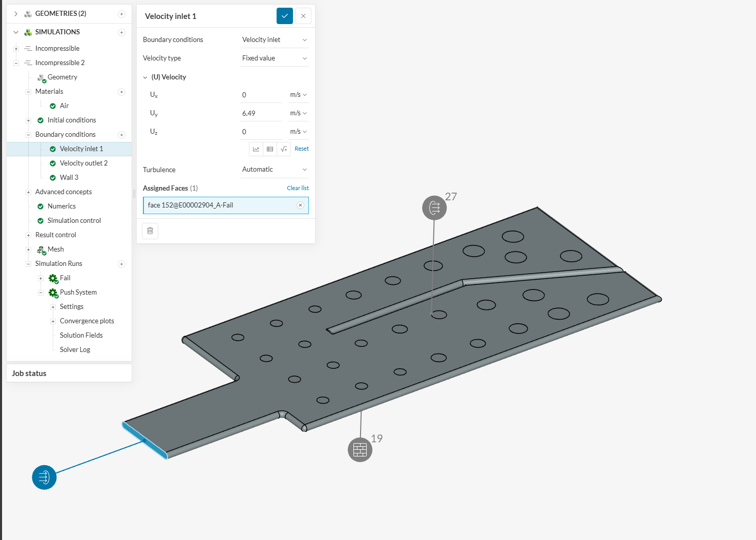Add a new geometry with the plus icon

click(121, 14)
